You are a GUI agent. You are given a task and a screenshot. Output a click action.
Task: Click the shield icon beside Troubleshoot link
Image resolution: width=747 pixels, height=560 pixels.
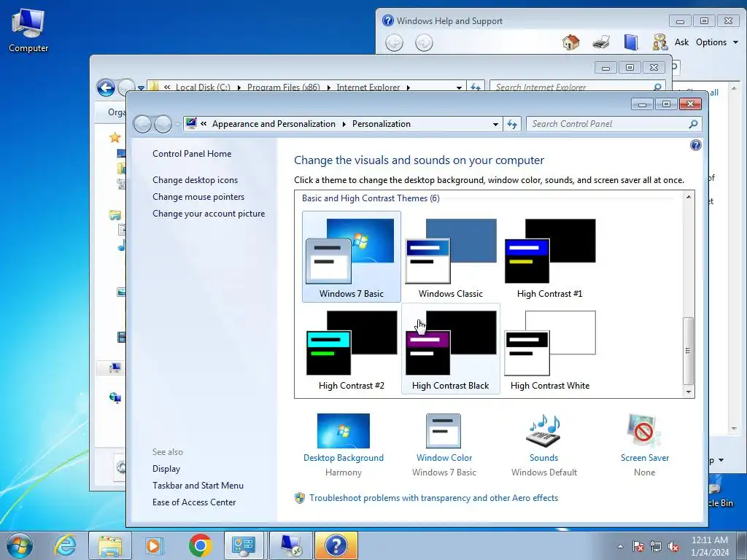(300, 498)
